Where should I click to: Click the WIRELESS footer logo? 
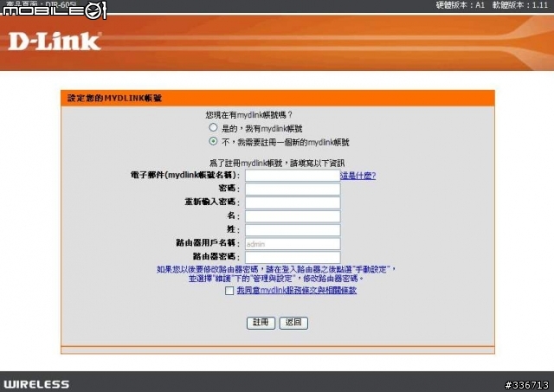[36, 384]
